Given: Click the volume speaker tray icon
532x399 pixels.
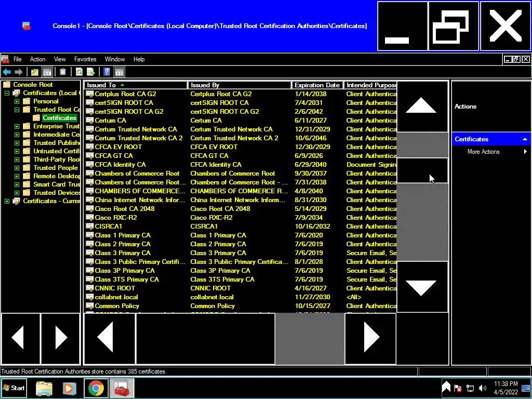Looking at the screenshot, I should click(x=482, y=388).
